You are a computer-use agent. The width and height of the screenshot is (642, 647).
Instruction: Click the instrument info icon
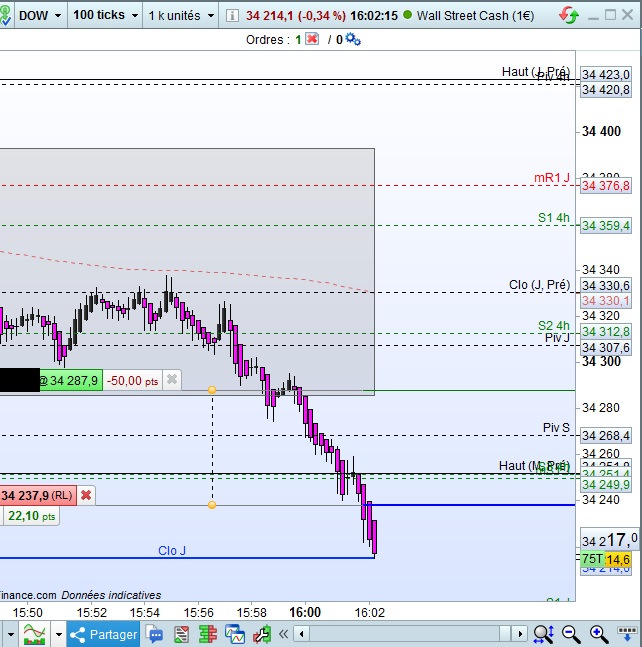pyautogui.click(x=232, y=16)
